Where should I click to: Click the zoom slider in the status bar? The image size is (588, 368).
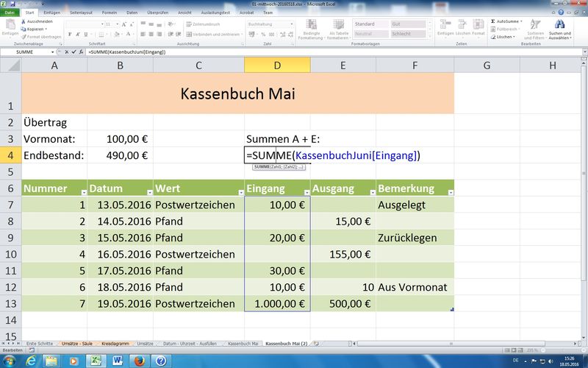(x=562, y=350)
